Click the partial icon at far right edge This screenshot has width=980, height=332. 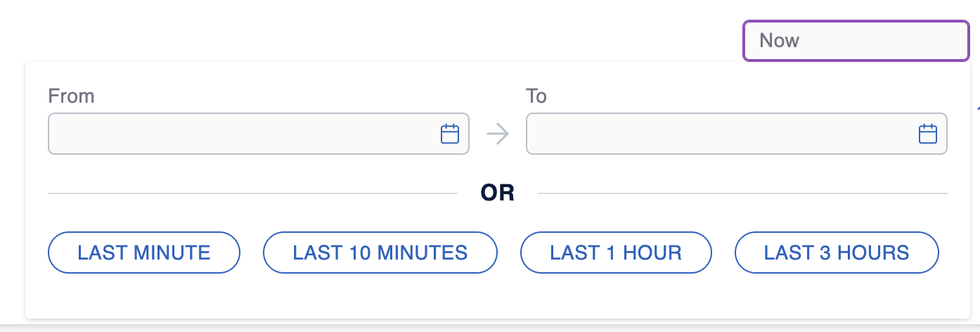coord(978,109)
